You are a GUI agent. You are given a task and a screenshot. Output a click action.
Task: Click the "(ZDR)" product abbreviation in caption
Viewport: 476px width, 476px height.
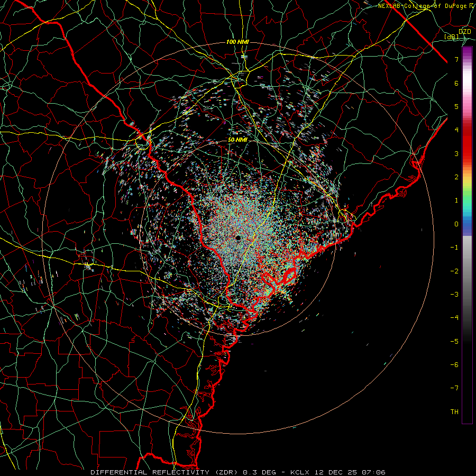coord(226,472)
